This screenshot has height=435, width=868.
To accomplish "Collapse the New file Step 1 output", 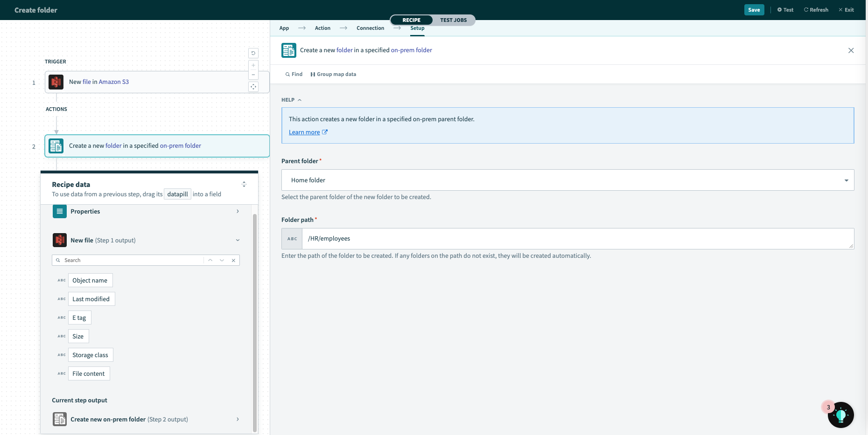I will point(238,241).
